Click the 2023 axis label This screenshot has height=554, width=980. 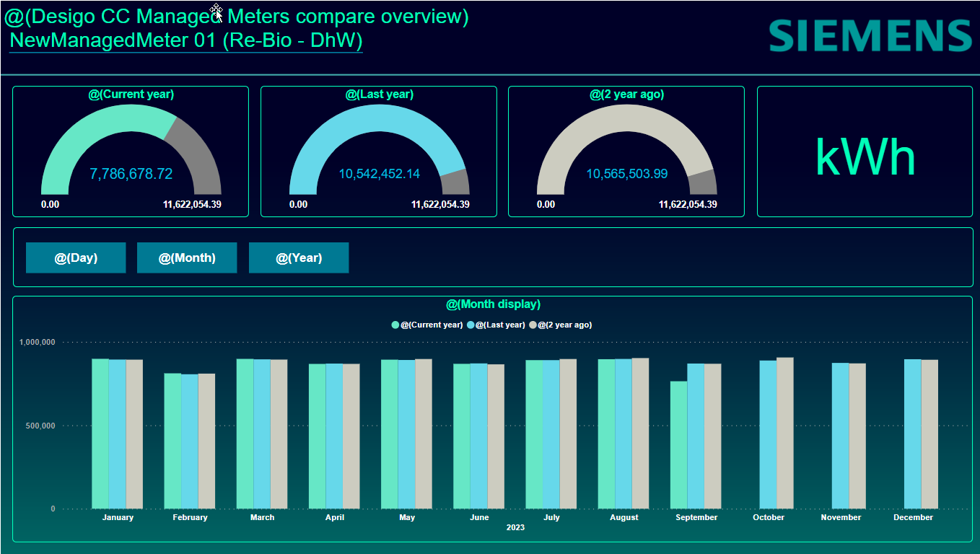pos(515,528)
